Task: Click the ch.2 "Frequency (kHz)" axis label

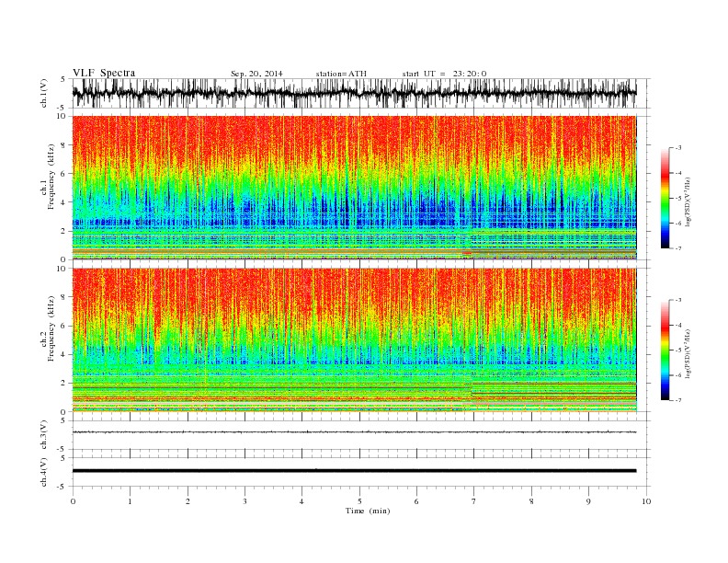Action: pyautogui.click(x=51, y=328)
